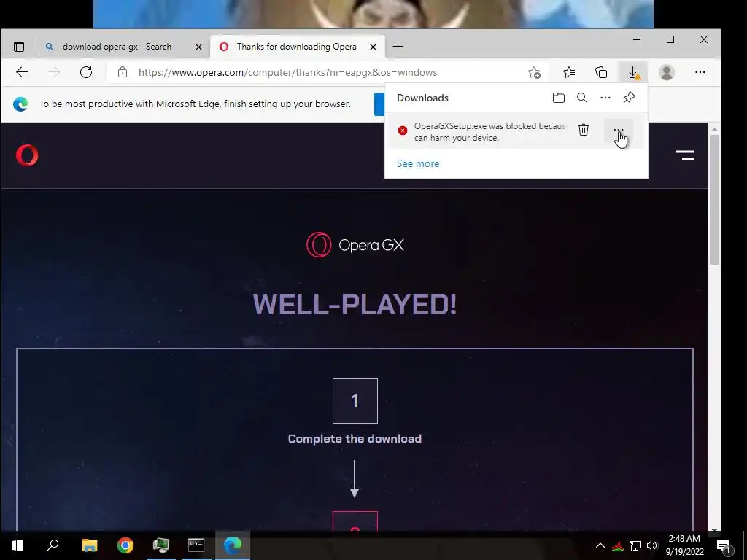Search downloads in Downloads panel
Image resolution: width=747 pixels, height=560 pixels.
[x=581, y=98]
